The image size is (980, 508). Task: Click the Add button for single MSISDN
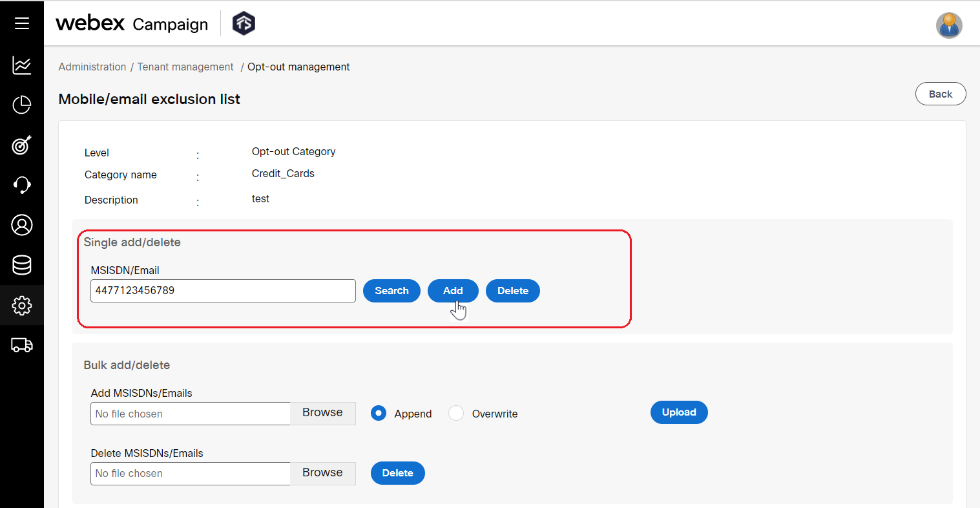(453, 291)
